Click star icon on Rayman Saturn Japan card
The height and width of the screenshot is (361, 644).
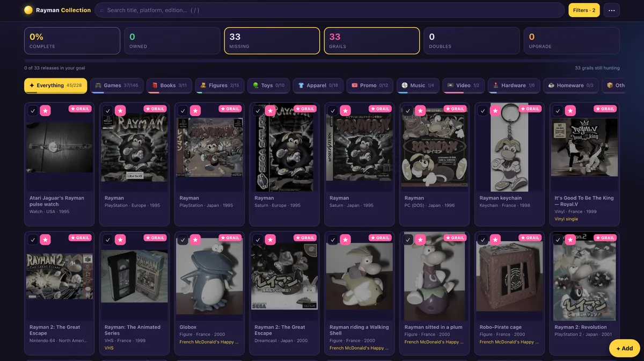click(345, 111)
